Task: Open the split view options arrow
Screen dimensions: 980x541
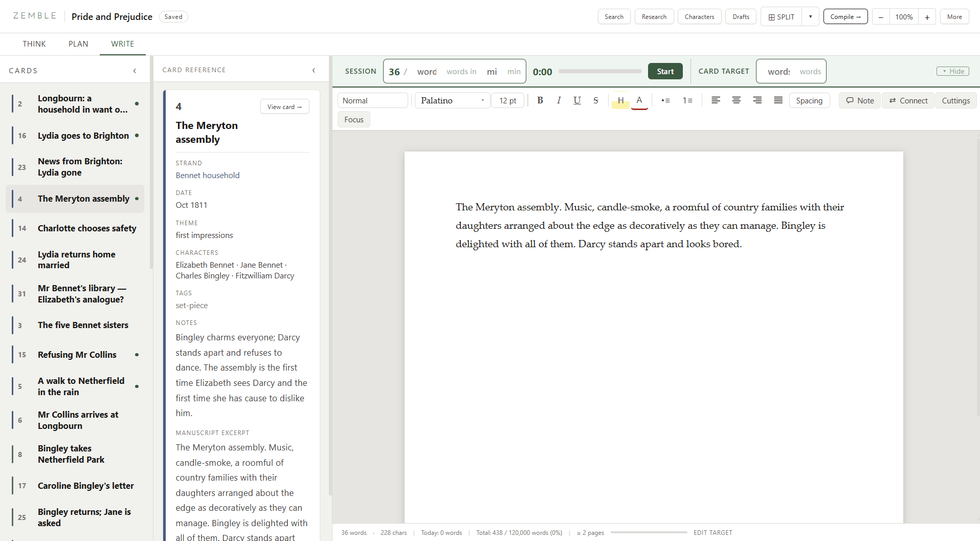Action: 810,17
